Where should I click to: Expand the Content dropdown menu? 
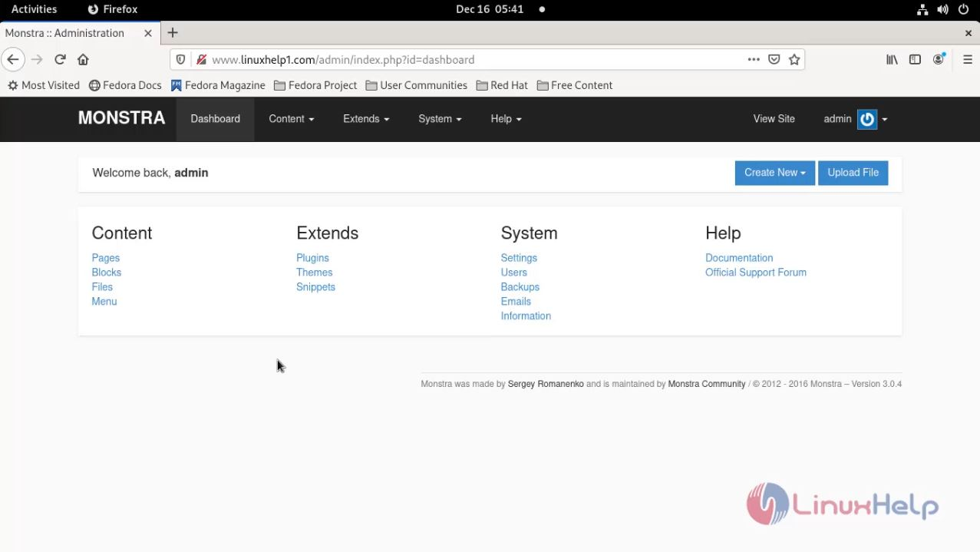(291, 119)
